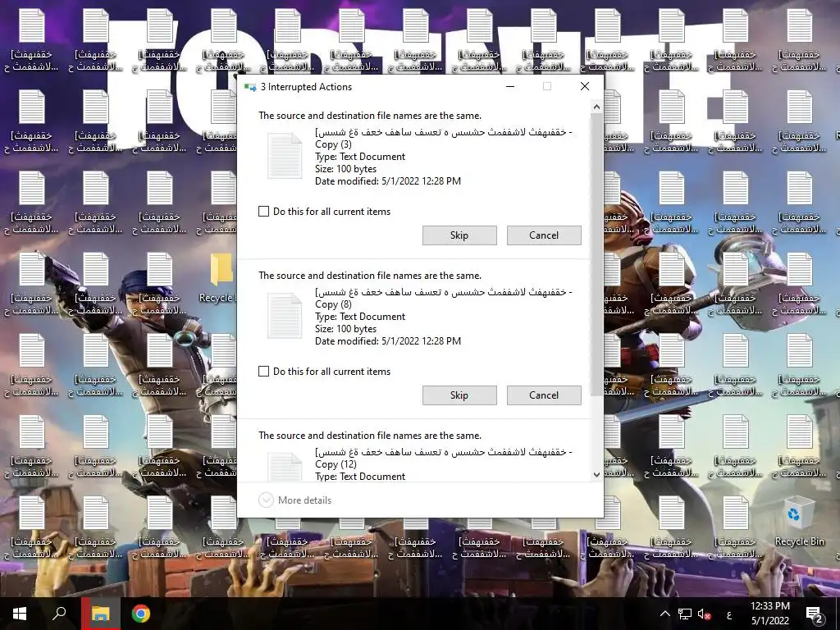Skip the Copy (8) file conflict
840x630 pixels.
tap(459, 395)
